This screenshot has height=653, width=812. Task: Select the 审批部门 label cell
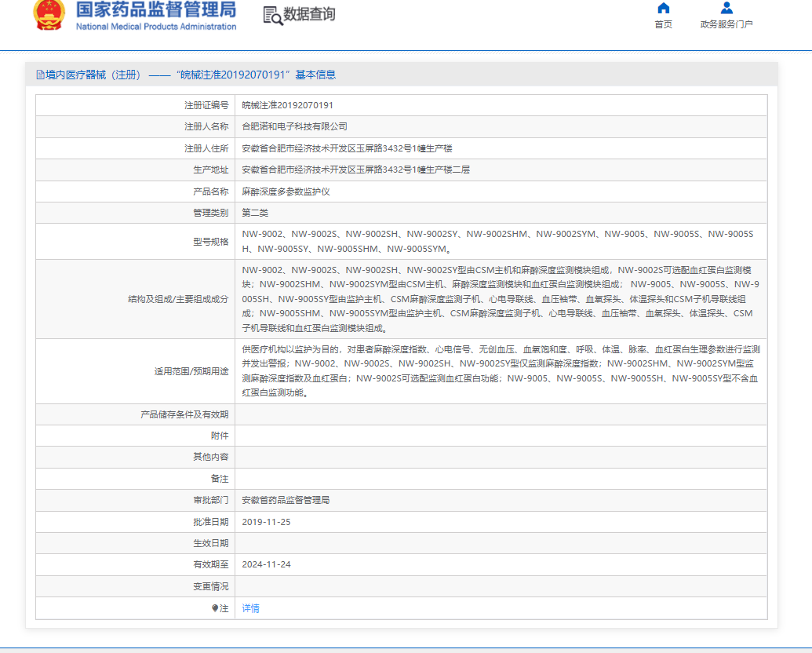tap(135, 500)
